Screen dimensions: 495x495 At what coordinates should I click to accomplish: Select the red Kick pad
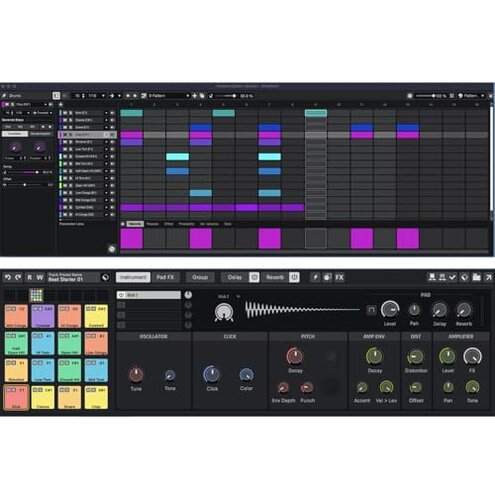(16, 397)
